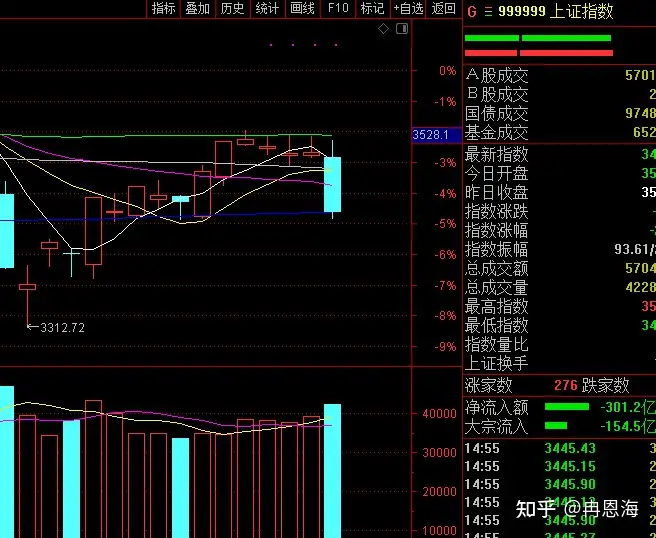
Task: Click the 指数振幅 row label
Action: point(497,249)
